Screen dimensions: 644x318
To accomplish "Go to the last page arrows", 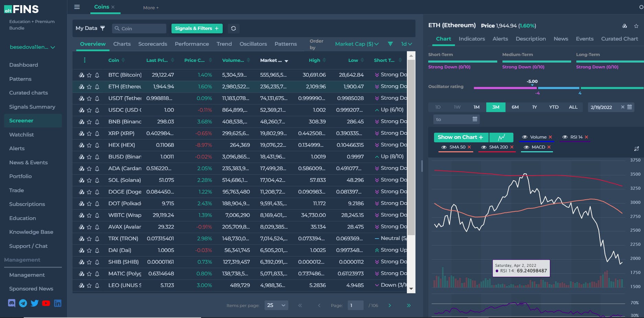I will coord(409,305).
